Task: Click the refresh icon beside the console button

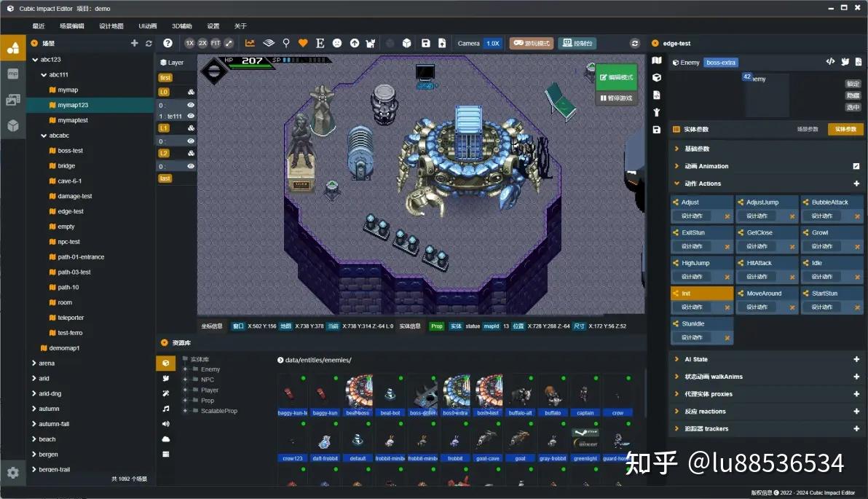Action: pyautogui.click(x=635, y=43)
